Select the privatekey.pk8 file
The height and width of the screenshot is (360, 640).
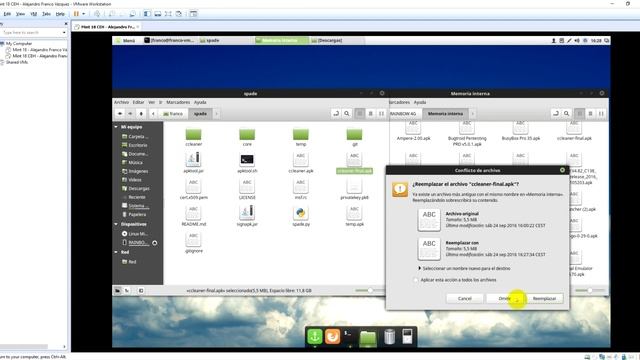point(354,189)
